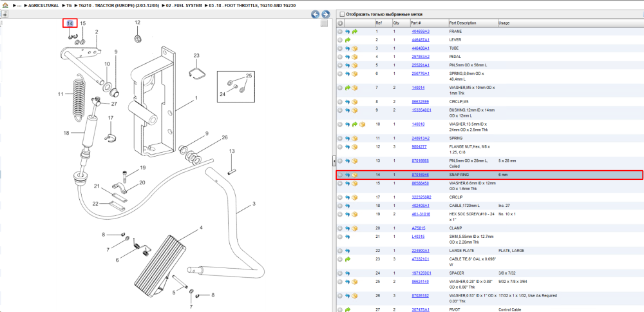Add LEVER row with gray plus button
The height and width of the screenshot is (312, 644).
[x=340, y=40]
